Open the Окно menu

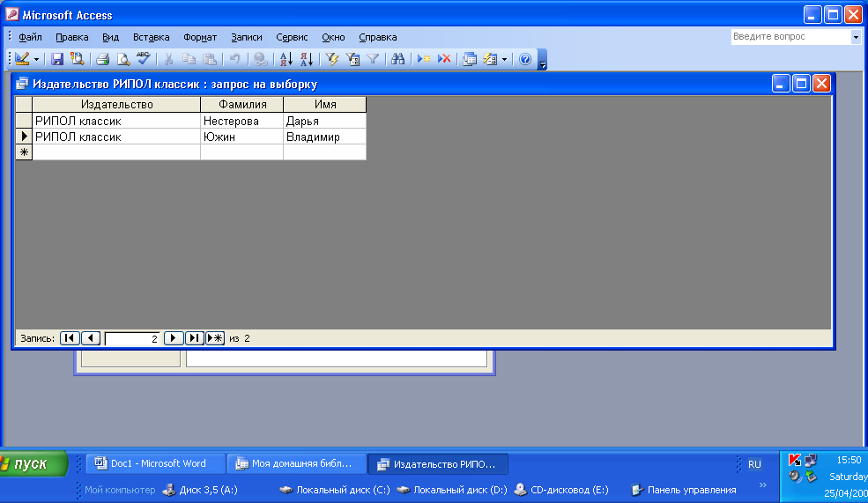coord(333,37)
